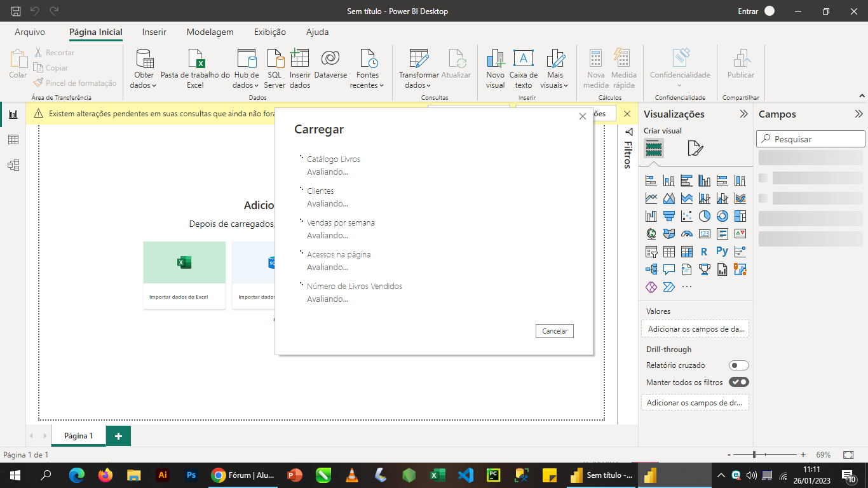Select the treemap visual
The height and width of the screenshot is (488, 868).
(740, 216)
